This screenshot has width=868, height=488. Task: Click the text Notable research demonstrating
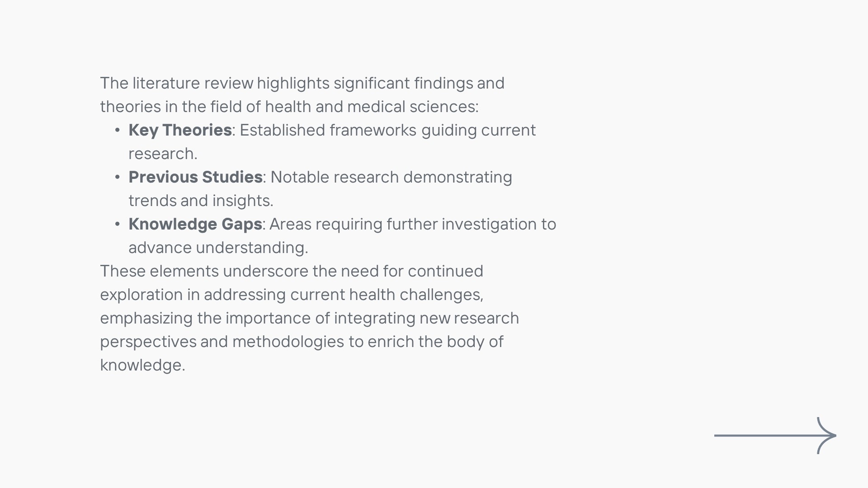click(x=391, y=177)
